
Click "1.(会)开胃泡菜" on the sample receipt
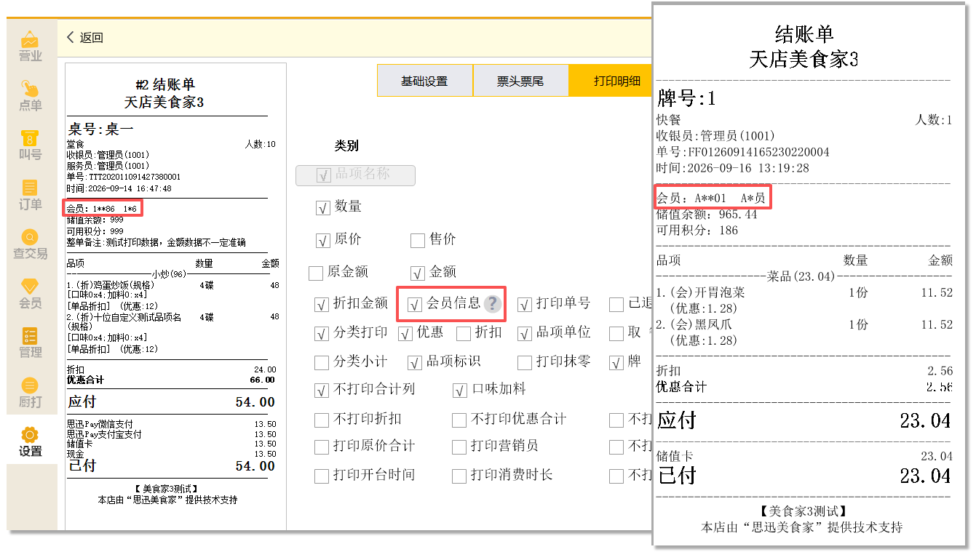[x=701, y=292]
